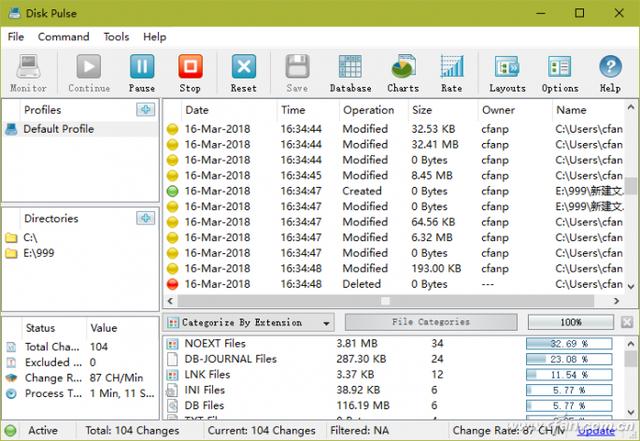The image size is (640, 441).
Task: Click the Change R... 87 CH/Min row
Action: (80, 378)
